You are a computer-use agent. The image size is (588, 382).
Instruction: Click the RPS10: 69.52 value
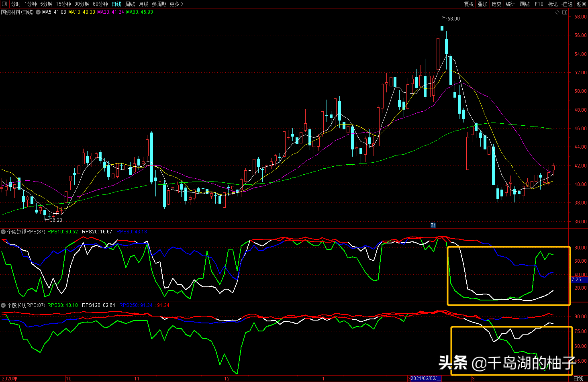[63, 232]
